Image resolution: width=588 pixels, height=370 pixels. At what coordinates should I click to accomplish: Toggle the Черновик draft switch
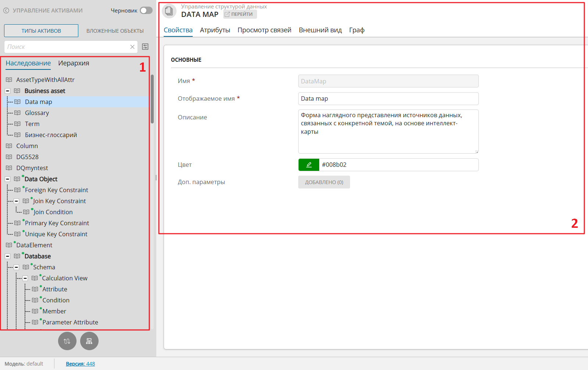coord(146,11)
